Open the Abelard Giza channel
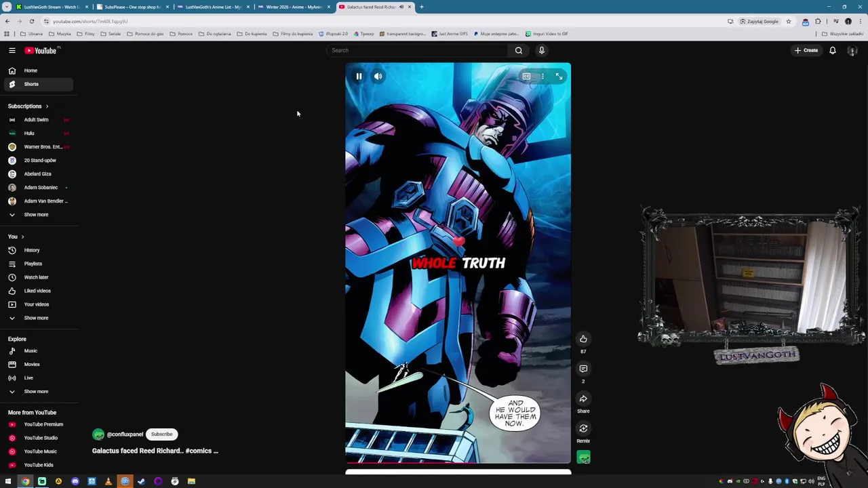The width and height of the screenshot is (868, 488). pyautogui.click(x=38, y=174)
